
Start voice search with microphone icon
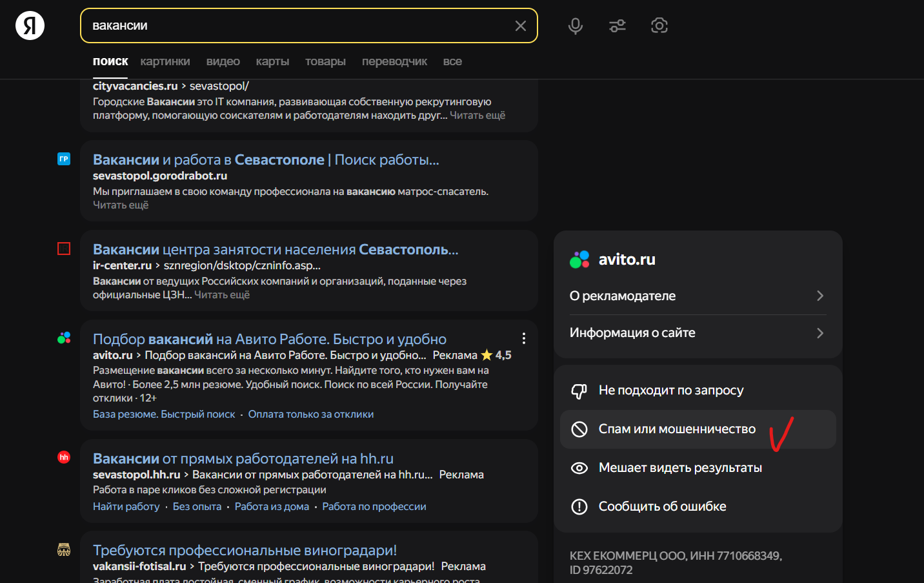click(x=576, y=26)
